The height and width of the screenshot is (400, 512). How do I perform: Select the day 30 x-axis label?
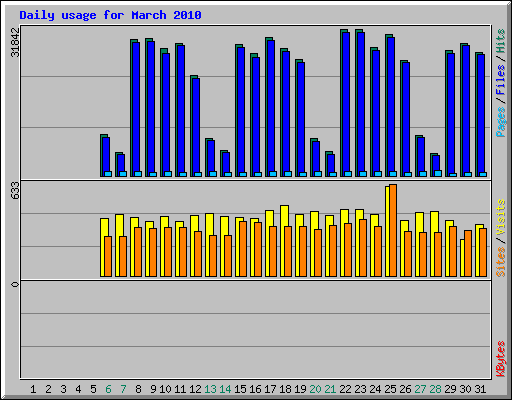pyautogui.click(x=465, y=389)
